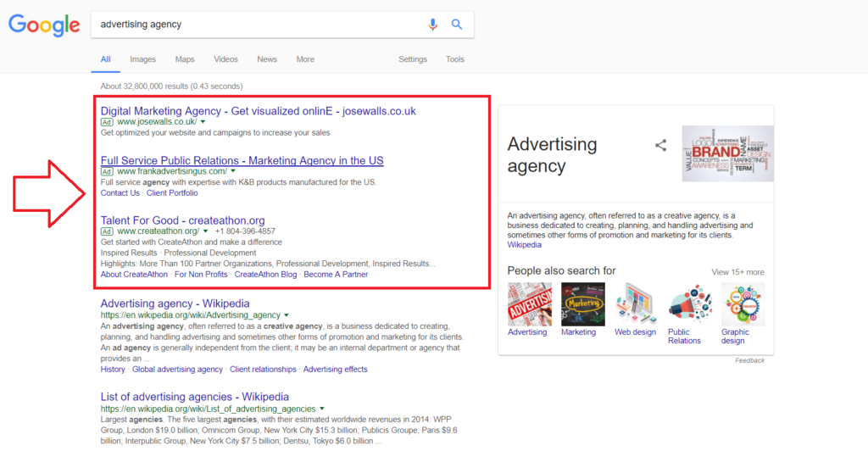The image size is (868, 462).
Task: Open the More search options menu
Action: [x=305, y=59]
